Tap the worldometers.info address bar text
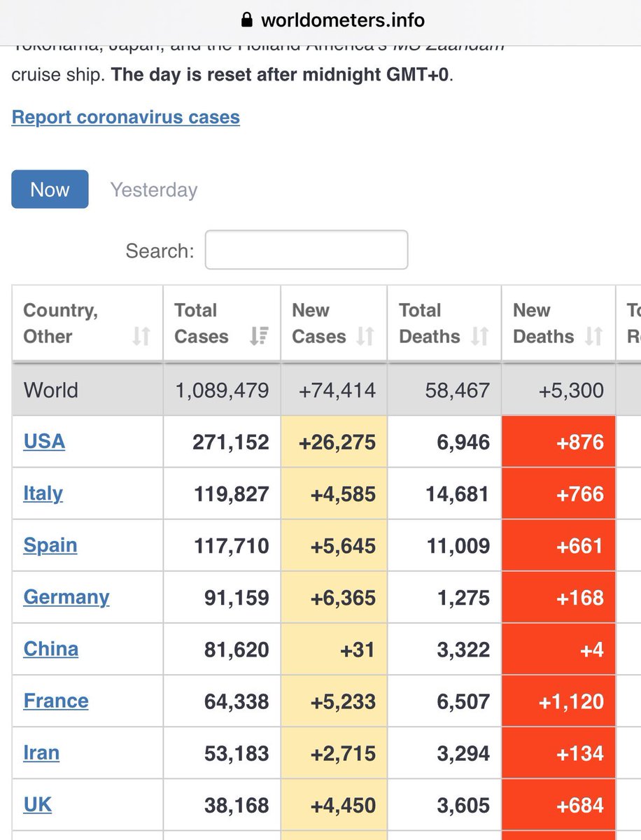Viewport: 641px width, 840px height. 342,20
